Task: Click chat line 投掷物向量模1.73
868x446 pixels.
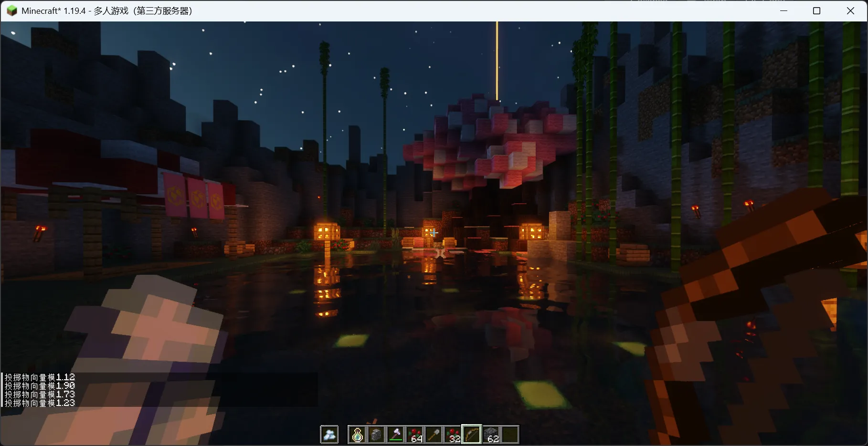Action: (x=40, y=394)
